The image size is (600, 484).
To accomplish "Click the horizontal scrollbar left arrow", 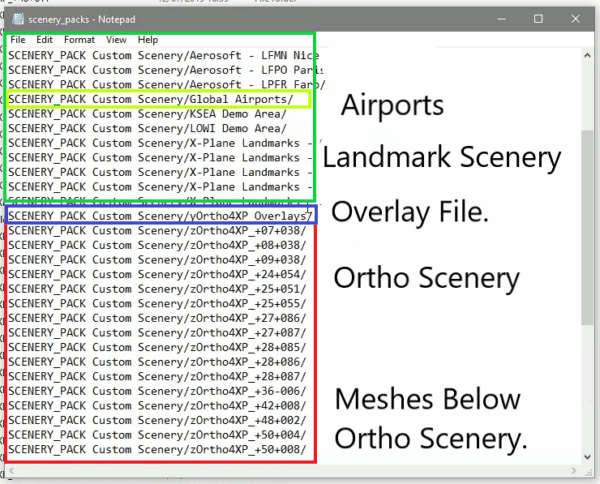I will [x=11, y=470].
